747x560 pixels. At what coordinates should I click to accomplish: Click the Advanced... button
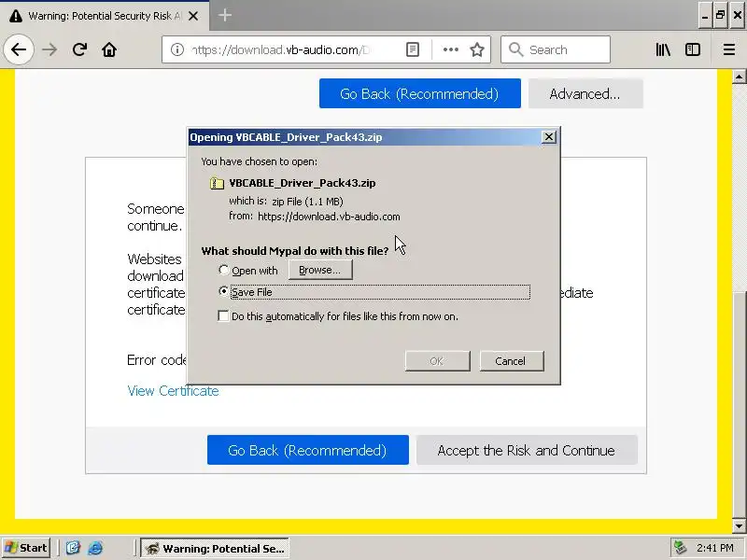[585, 93]
